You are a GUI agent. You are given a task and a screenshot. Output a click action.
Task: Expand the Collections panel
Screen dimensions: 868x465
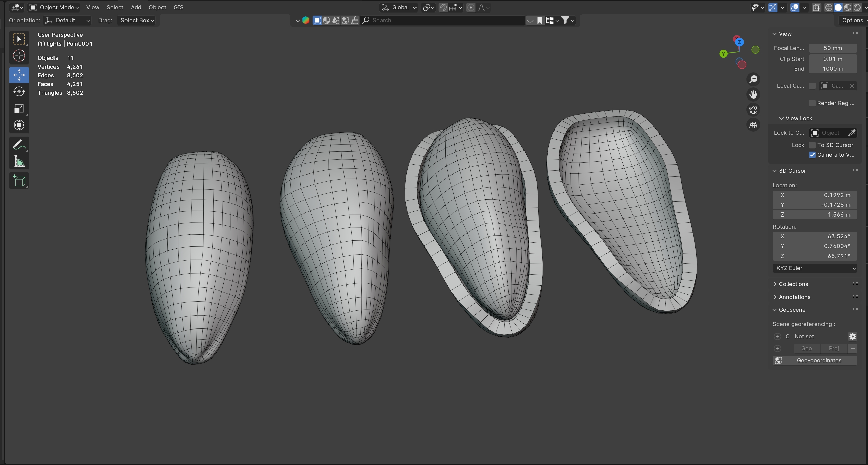[x=793, y=284]
